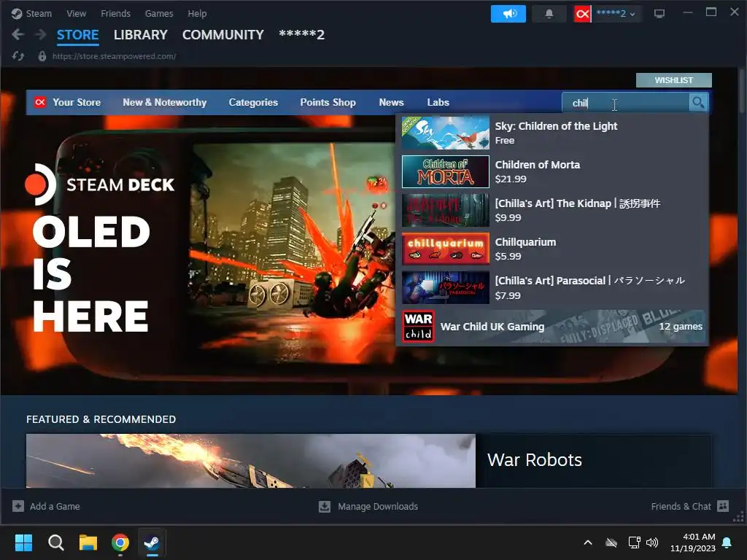747x560 pixels.
Task: Open the Points Shop link
Action: click(x=328, y=102)
